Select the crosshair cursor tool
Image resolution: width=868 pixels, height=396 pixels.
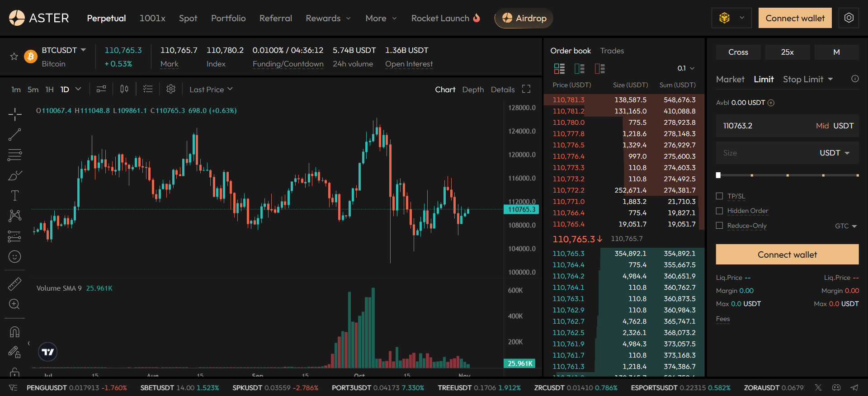tap(15, 114)
